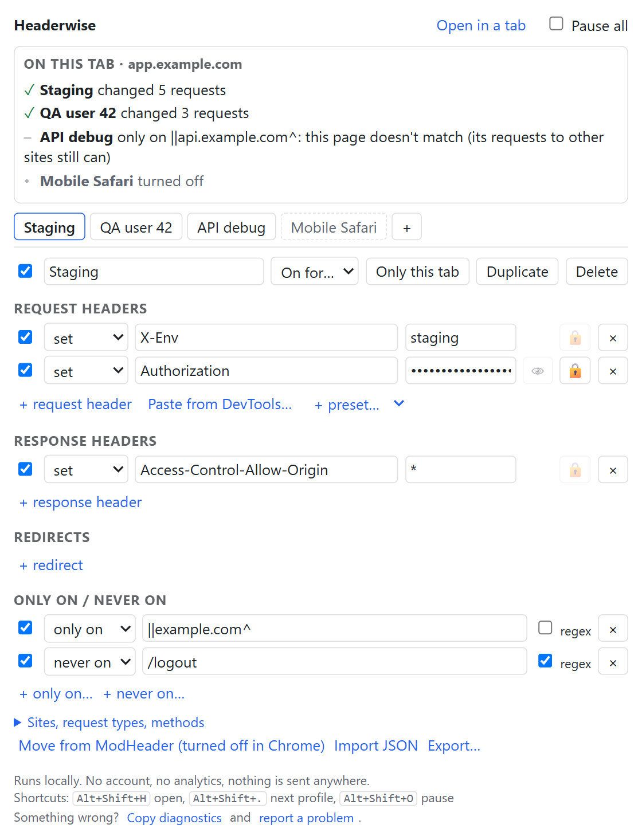Click report a problem link
This screenshot has height=840, width=642.
click(306, 818)
